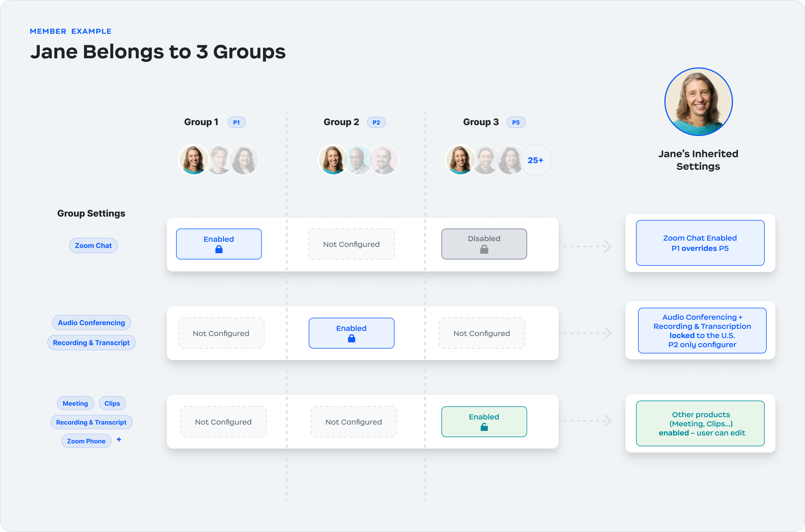
Task: Click the Group 3 Disabled box
Action: [x=484, y=244]
